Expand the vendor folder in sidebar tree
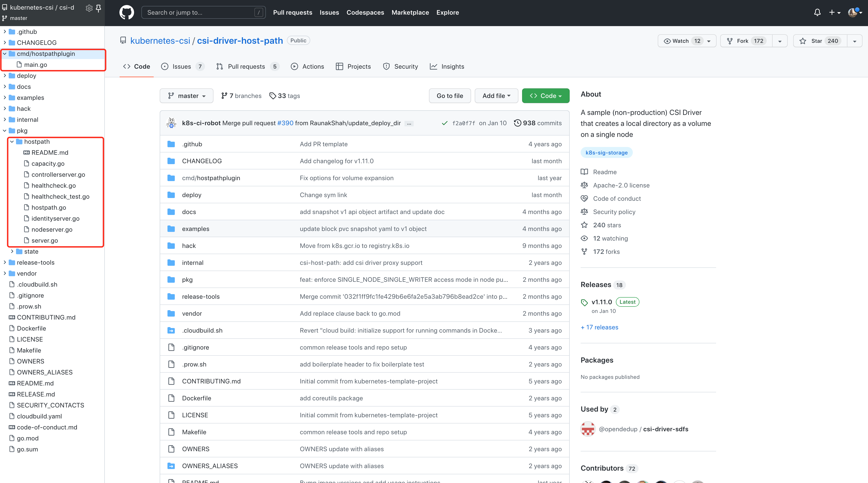Image resolution: width=868 pixels, height=483 pixels. click(x=5, y=273)
